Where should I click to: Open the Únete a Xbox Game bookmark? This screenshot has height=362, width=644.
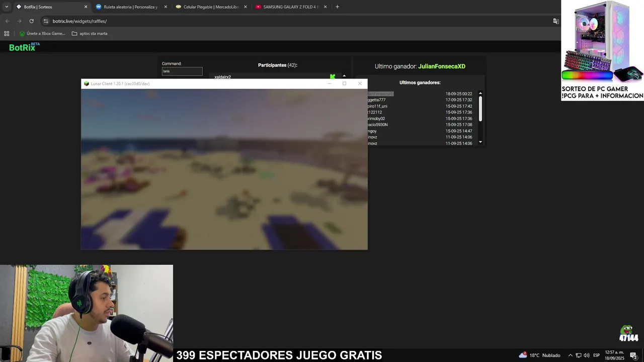coord(42,34)
